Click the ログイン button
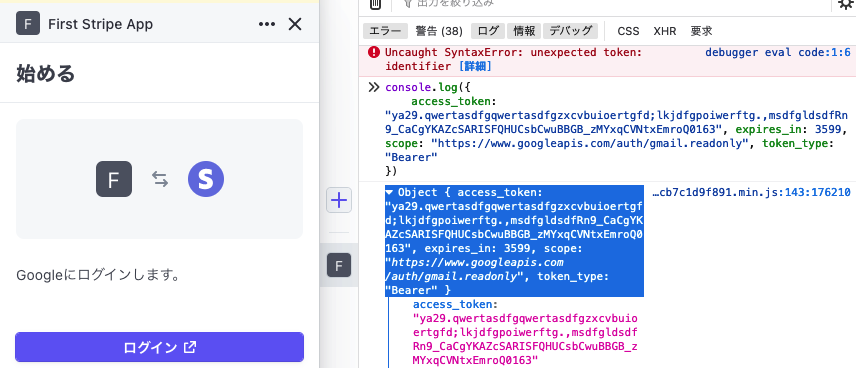The height and width of the screenshot is (368, 856). tap(159, 347)
